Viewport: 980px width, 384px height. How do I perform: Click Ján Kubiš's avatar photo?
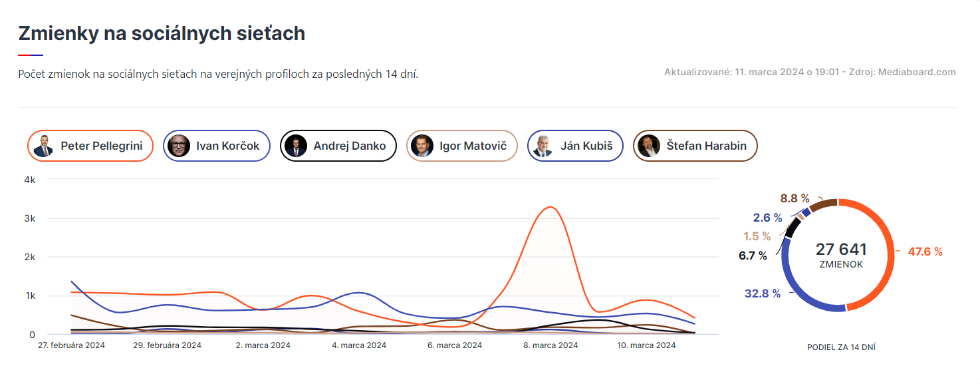(x=543, y=146)
